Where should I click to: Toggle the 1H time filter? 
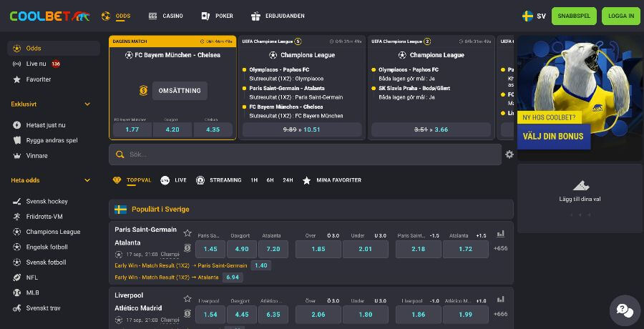(254, 180)
